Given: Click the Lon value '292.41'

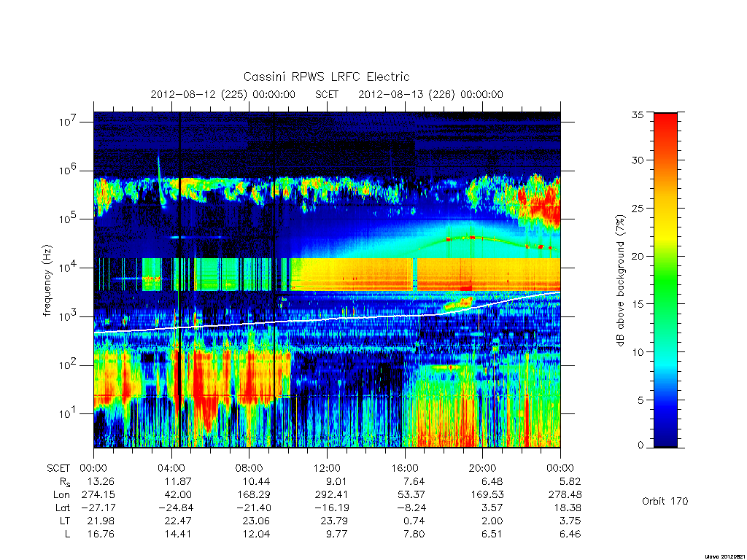Looking at the screenshot, I should [331, 495].
